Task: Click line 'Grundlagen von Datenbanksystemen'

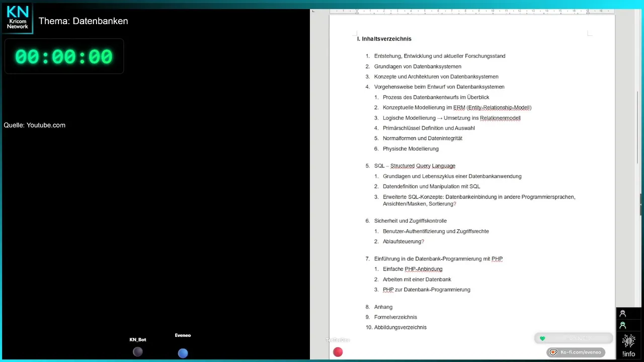Action: [x=418, y=66]
